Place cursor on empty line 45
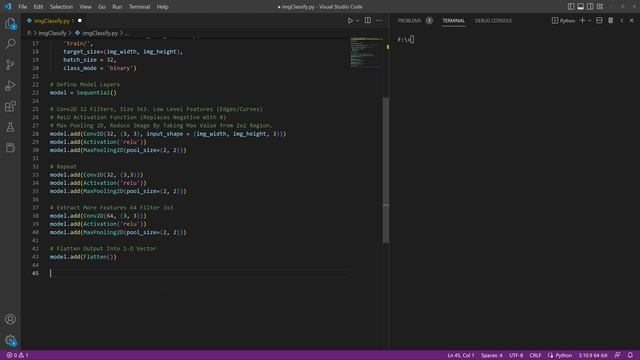This screenshot has height=360, width=640. 199,273
